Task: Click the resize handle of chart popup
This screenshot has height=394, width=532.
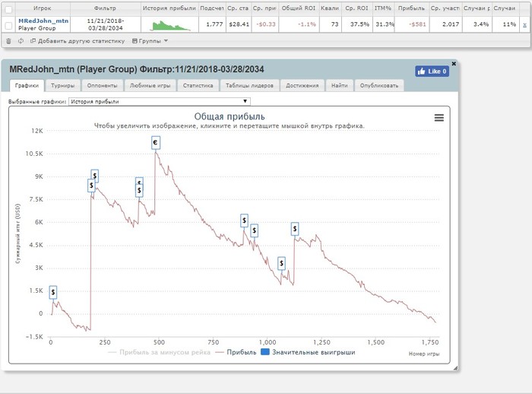Action: [455, 368]
